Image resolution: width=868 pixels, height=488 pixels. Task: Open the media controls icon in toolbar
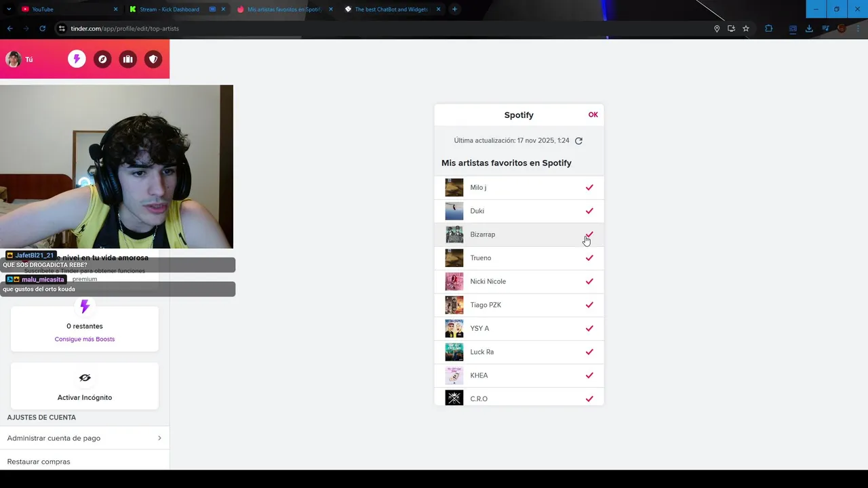pyautogui.click(x=825, y=28)
